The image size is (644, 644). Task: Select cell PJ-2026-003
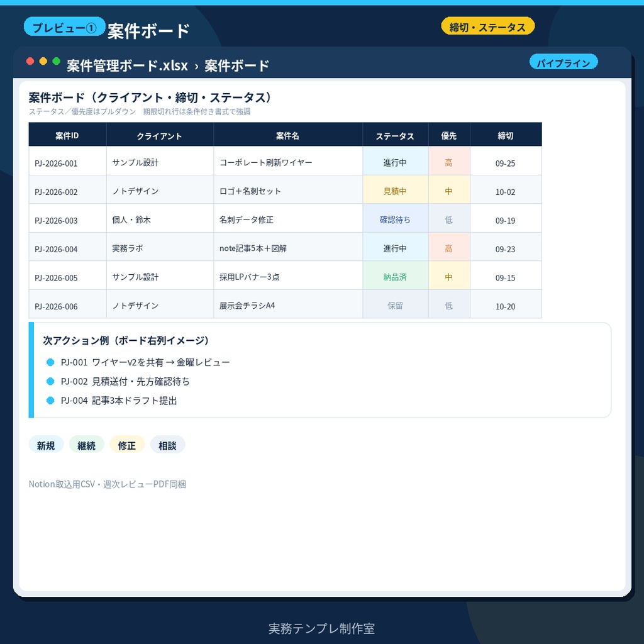pos(67,218)
